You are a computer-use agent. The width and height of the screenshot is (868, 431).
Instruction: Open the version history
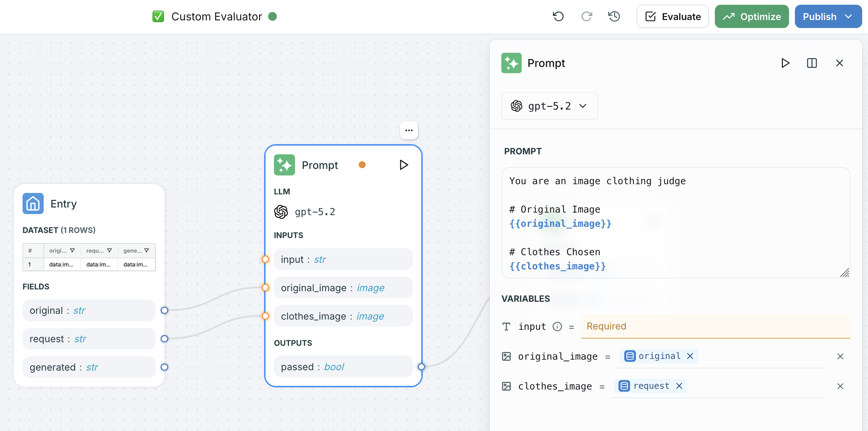[x=614, y=16]
